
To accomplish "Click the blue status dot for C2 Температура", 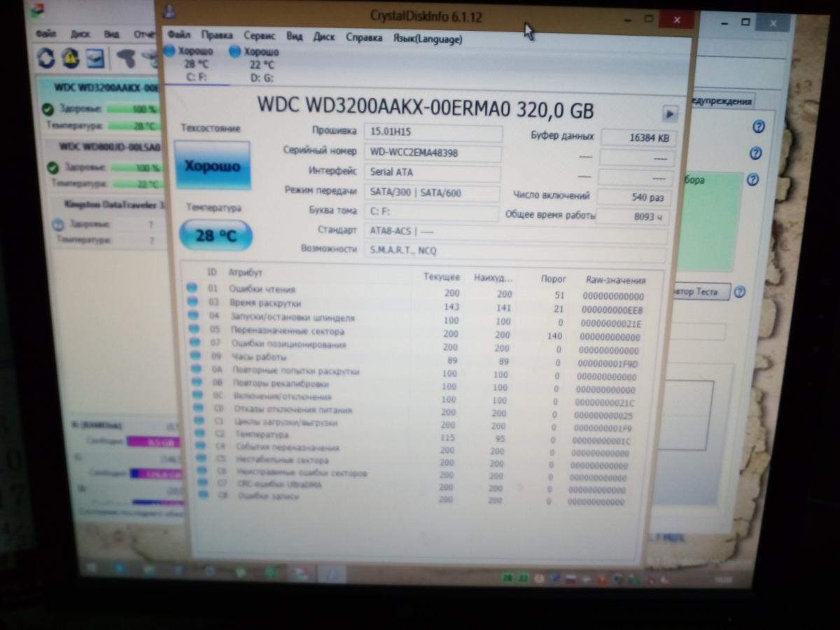I will point(200,433).
